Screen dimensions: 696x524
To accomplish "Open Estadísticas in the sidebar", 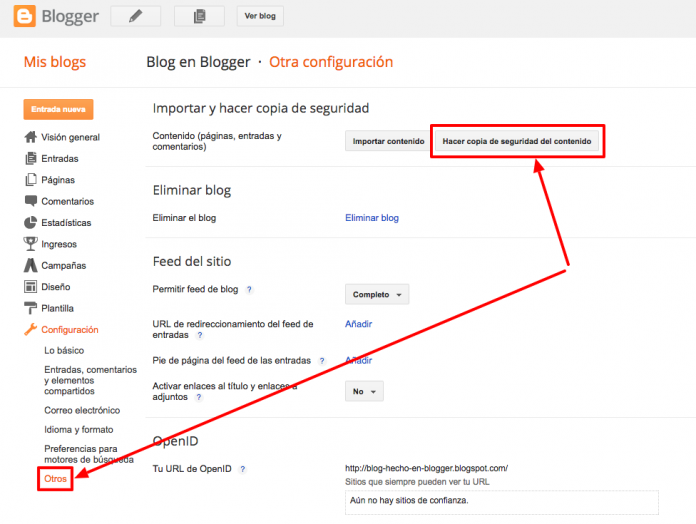I will (66, 223).
